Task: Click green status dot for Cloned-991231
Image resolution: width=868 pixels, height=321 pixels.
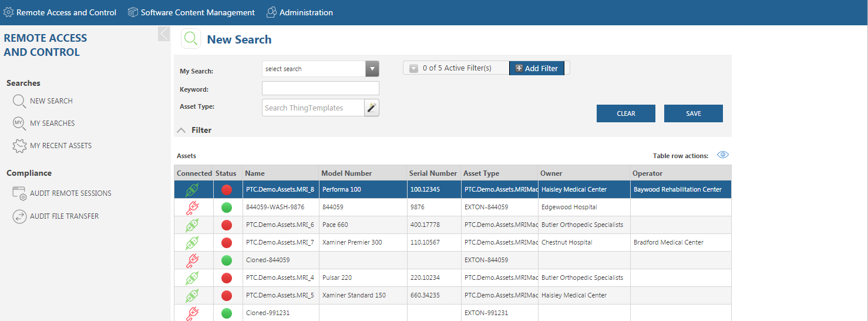Action: (227, 313)
